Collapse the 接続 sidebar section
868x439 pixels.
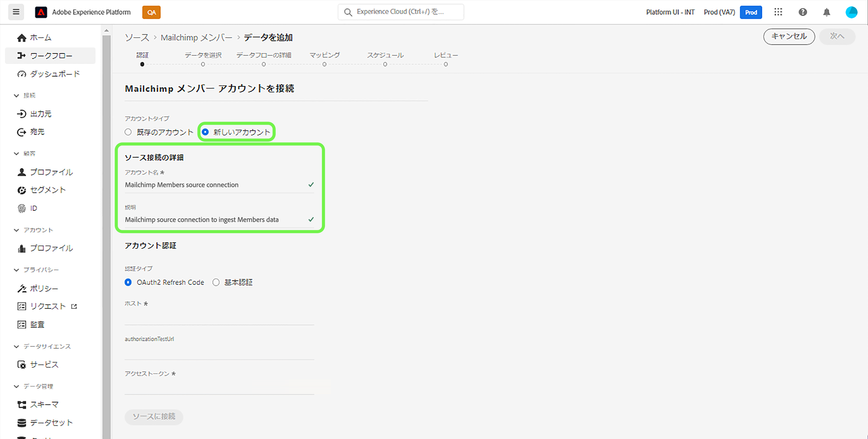(17, 95)
